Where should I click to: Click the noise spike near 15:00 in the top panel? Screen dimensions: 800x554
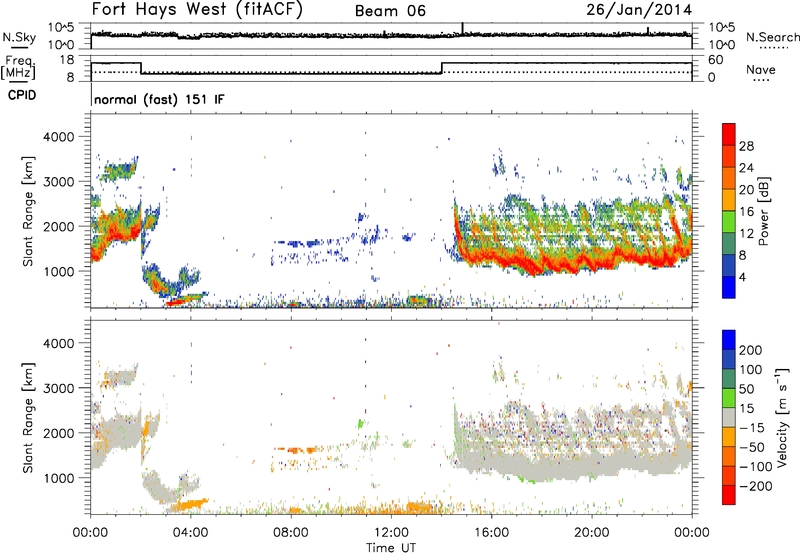(x=462, y=28)
